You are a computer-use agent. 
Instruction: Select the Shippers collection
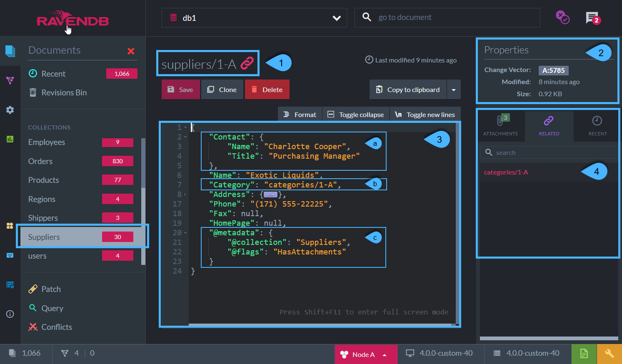tap(81, 218)
